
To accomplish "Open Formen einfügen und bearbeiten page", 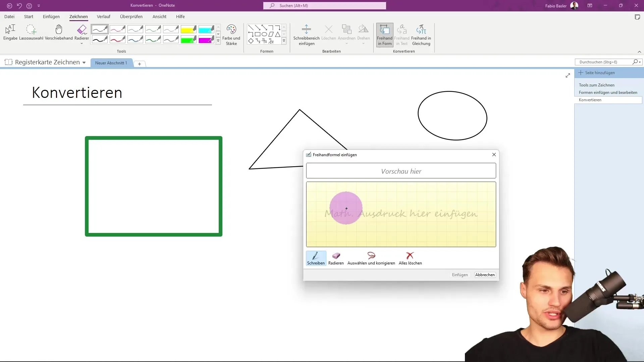I will click(608, 93).
